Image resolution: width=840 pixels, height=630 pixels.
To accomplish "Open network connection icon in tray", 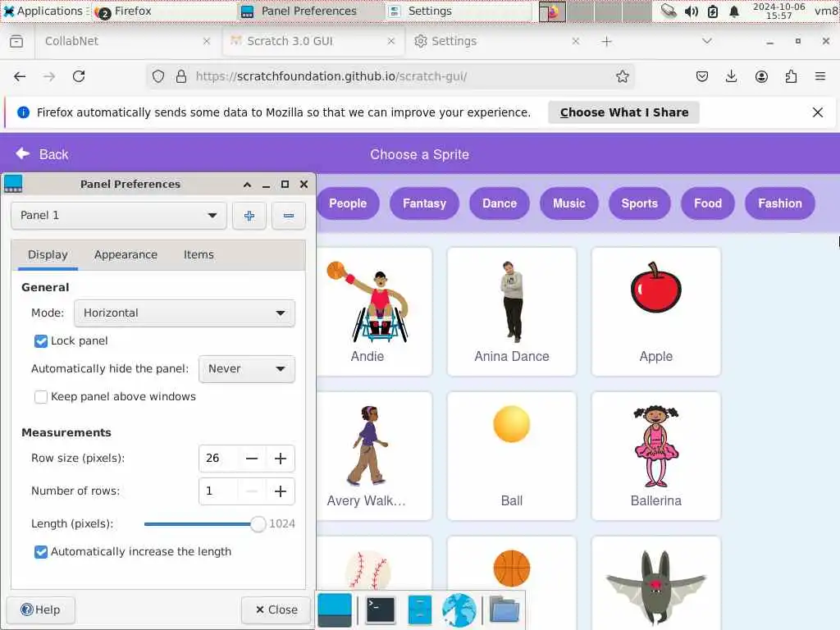I will pos(669,11).
